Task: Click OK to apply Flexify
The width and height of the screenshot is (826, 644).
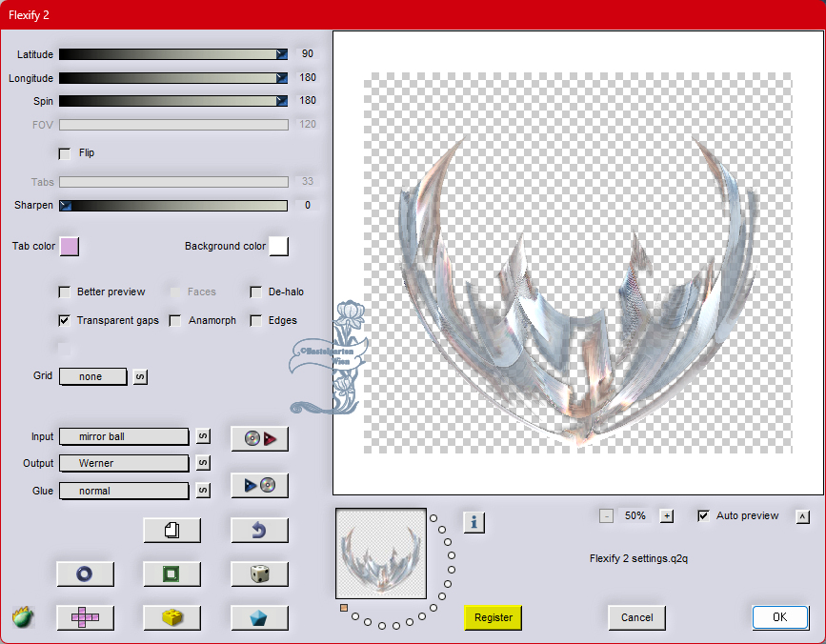Action: pyautogui.click(x=779, y=617)
